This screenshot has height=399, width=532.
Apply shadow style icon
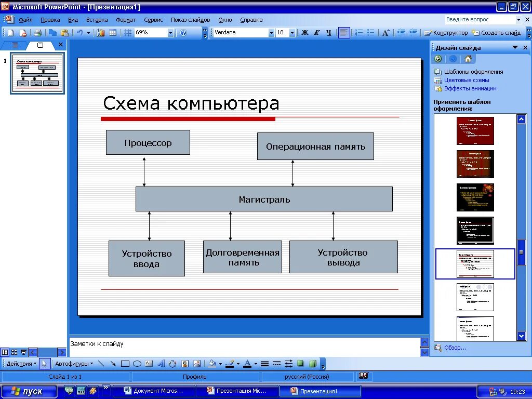[x=300, y=364]
